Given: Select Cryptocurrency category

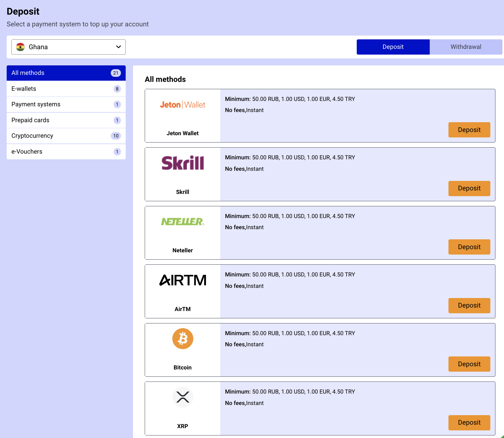Looking at the screenshot, I should (x=66, y=136).
